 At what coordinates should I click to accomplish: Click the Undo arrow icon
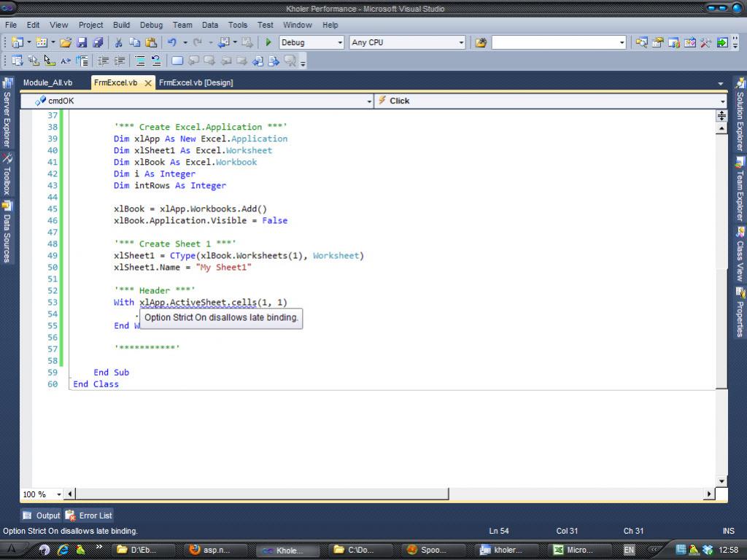coord(171,42)
